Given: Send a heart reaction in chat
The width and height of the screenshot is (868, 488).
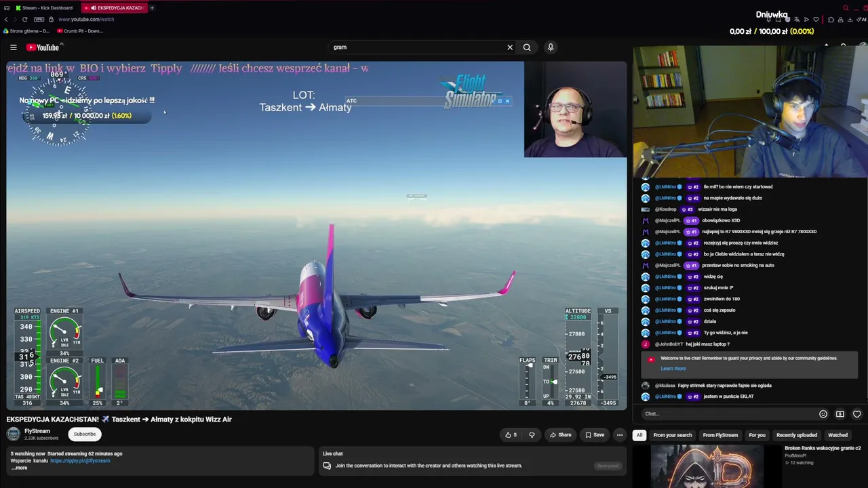Looking at the screenshot, I should tap(857, 414).
